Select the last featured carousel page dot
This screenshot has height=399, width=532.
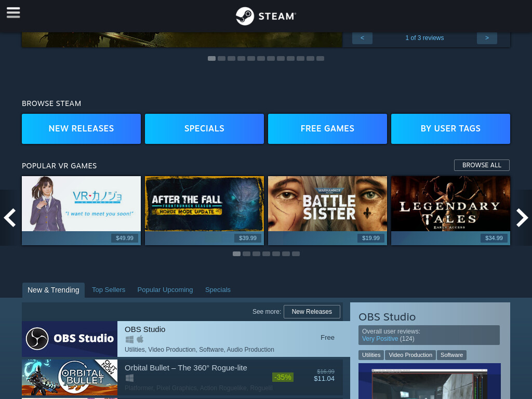320,58
